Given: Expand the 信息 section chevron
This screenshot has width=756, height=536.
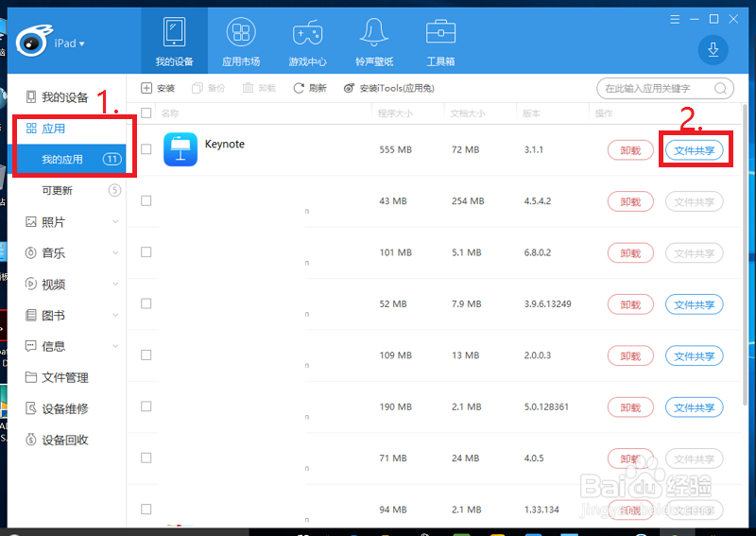Looking at the screenshot, I should click(115, 346).
